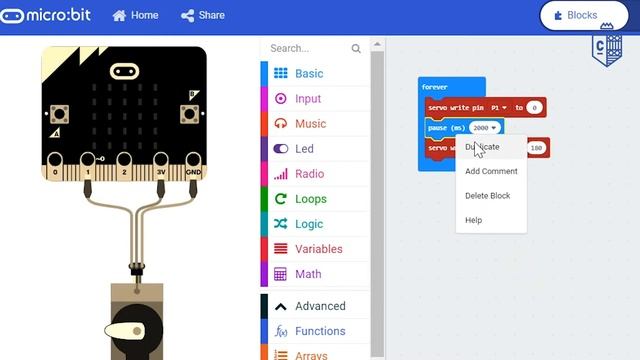Choose Duplicate from context menu
Image resolution: width=640 pixels, height=360 pixels.
pos(491,147)
